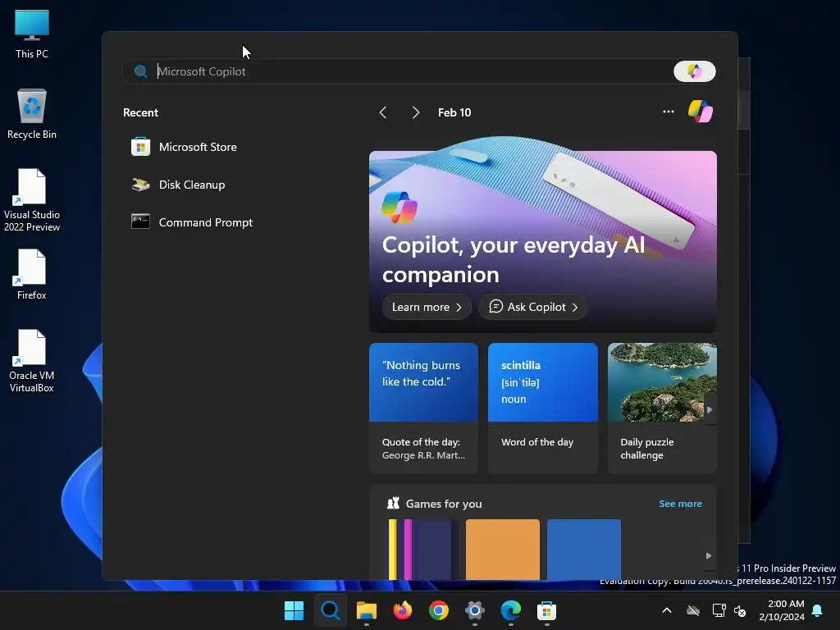Show hidden icons in system tray
This screenshot has height=630, width=840.
(667, 610)
